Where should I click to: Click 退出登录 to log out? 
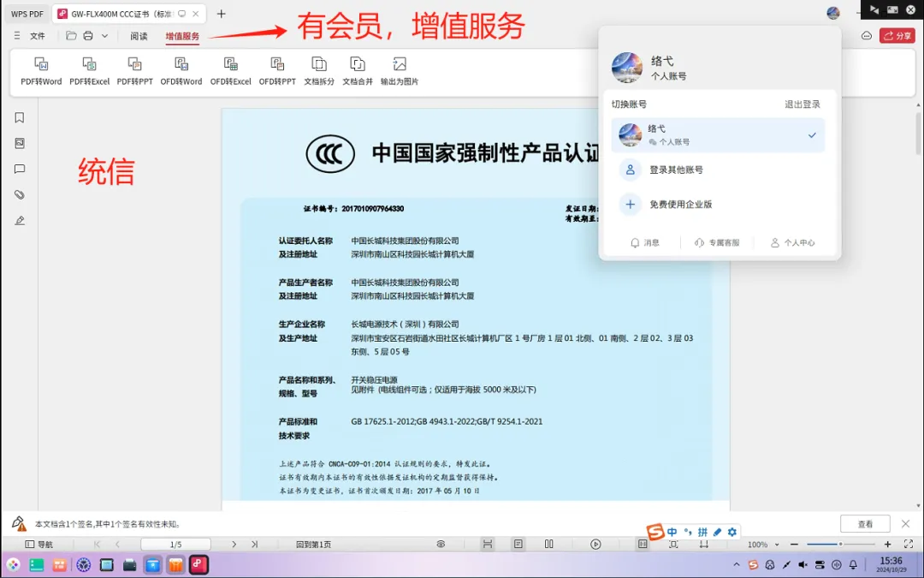tap(802, 104)
